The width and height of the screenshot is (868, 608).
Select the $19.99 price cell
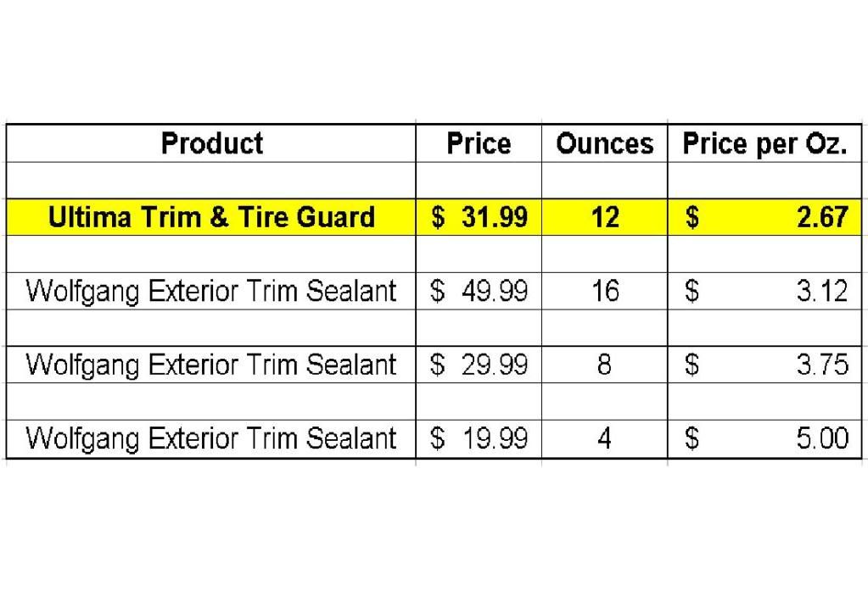click(479, 438)
